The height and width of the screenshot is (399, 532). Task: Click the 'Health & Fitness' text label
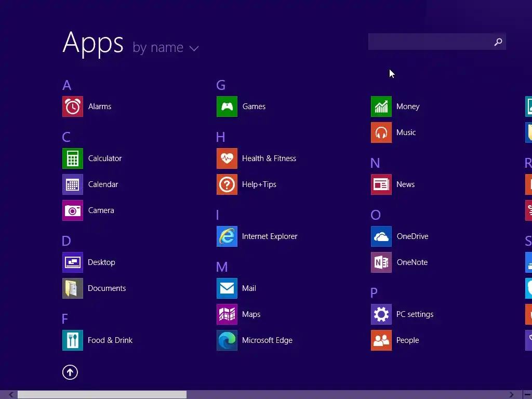tap(269, 158)
